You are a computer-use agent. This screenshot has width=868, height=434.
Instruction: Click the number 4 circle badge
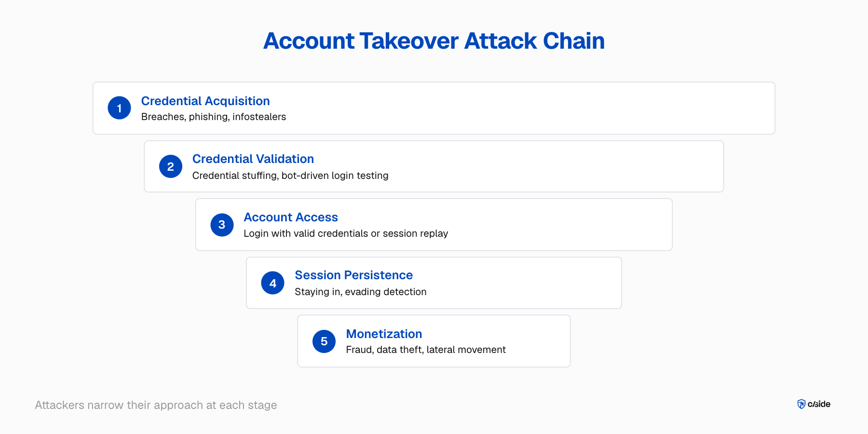tap(273, 283)
